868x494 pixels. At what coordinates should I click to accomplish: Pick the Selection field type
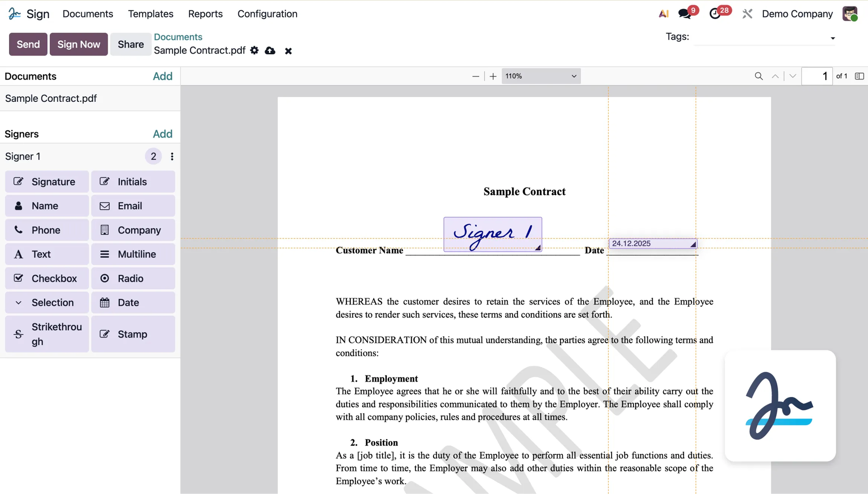click(x=47, y=303)
